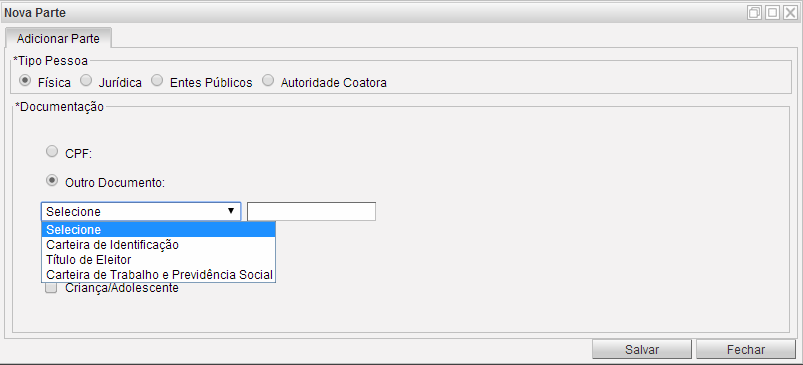Close the Nova Parte dialog with X icon
803x365 pixels.
[x=790, y=13]
